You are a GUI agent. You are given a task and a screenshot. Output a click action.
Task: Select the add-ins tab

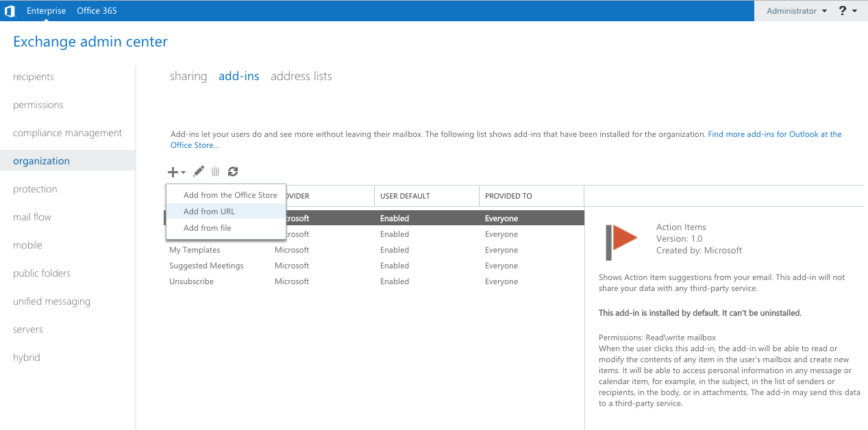coord(239,76)
